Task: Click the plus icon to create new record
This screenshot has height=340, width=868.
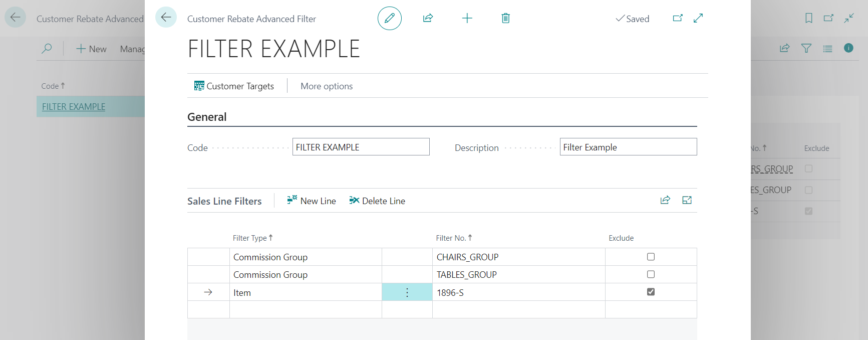Action: click(x=467, y=19)
